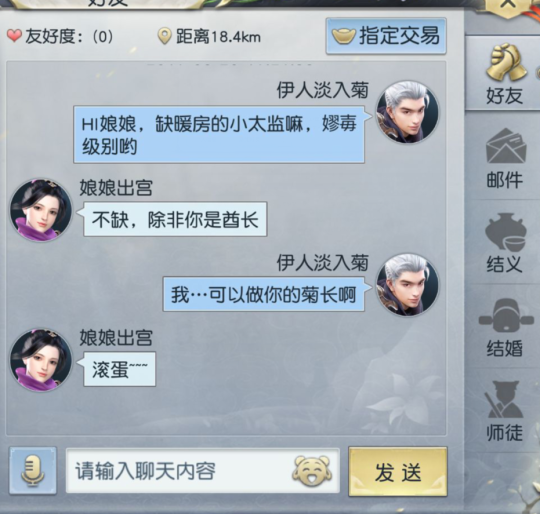Open the 师徒 mentor icon

[x=505, y=411]
